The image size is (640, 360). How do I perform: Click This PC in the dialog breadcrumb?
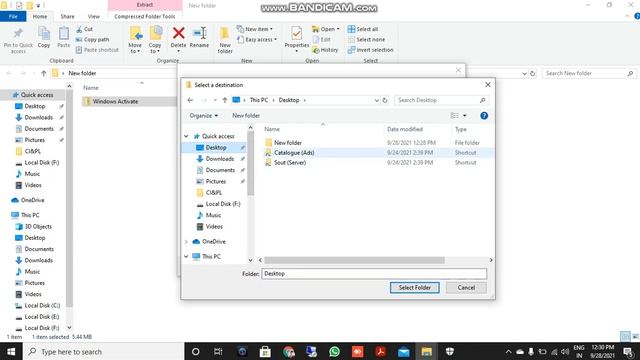(259, 100)
